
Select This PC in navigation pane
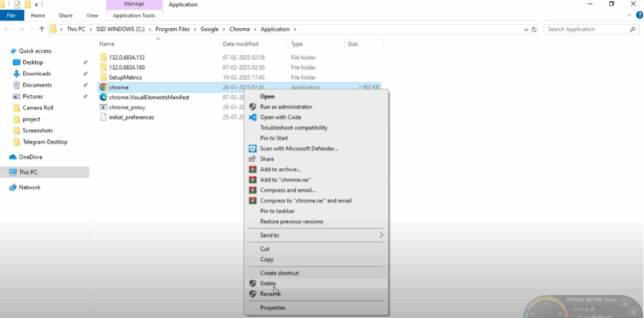pos(45,172)
